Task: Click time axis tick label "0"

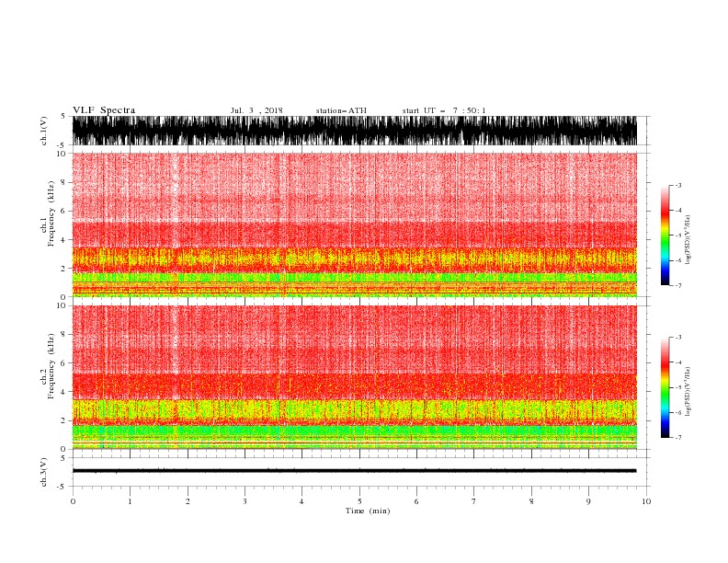Action: click(x=73, y=501)
